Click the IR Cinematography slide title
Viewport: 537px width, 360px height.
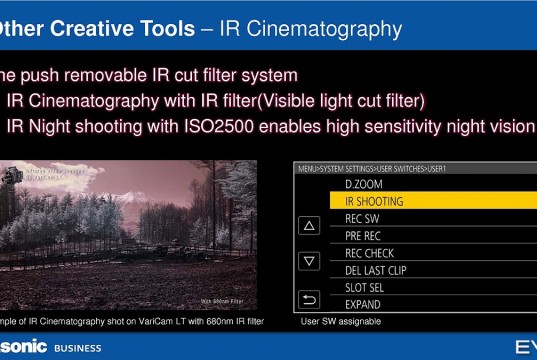[201, 28]
